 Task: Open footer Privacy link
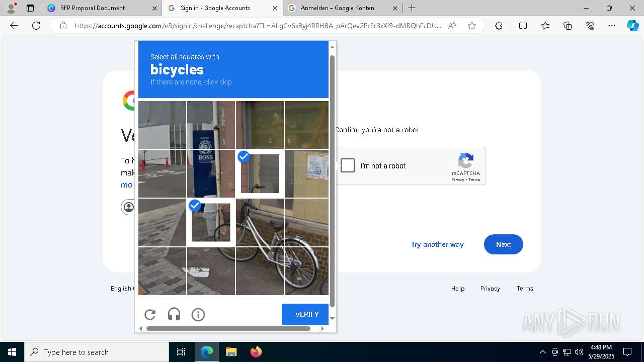point(490,288)
